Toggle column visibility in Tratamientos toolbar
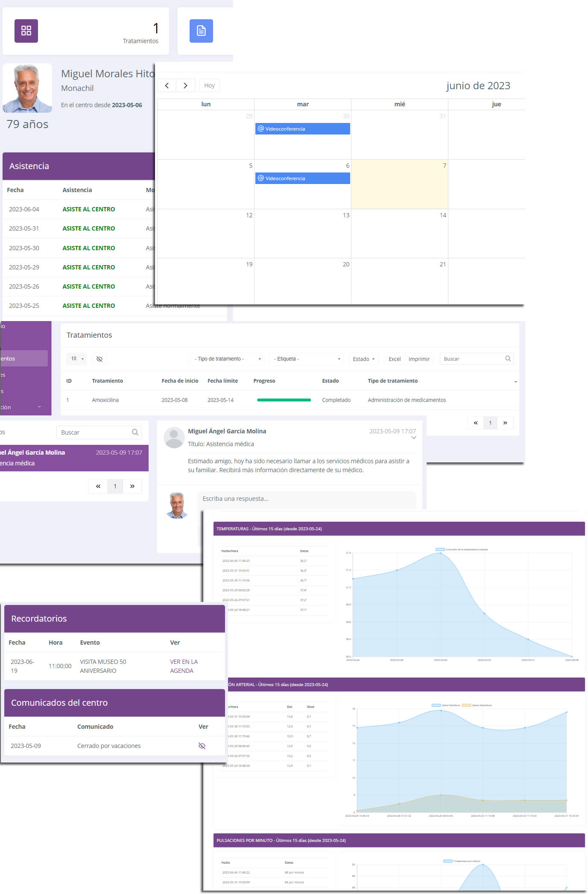This screenshot has height=894, width=588. tap(99, 359)
